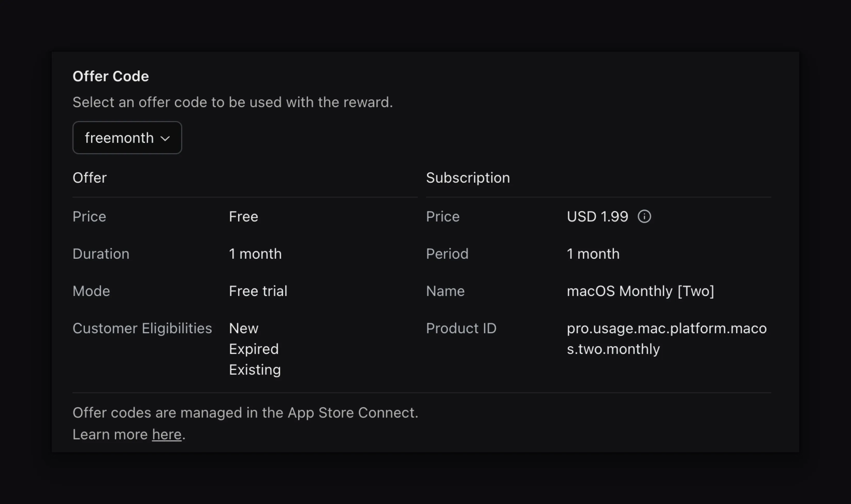Screen dimensions: 851x504
Task: Select the 1 month Duration value
Action: 255,253
